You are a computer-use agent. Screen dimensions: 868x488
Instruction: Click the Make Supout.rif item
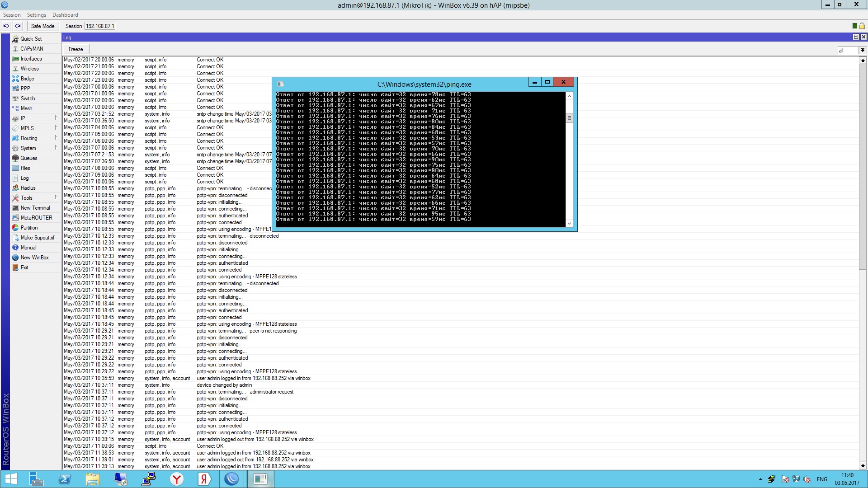(37, 238)
